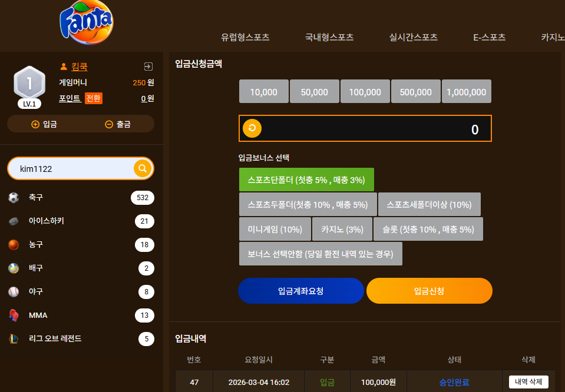Focus the kim1122 search field
The height and width of the screenshot is (392, 565).
71,168
